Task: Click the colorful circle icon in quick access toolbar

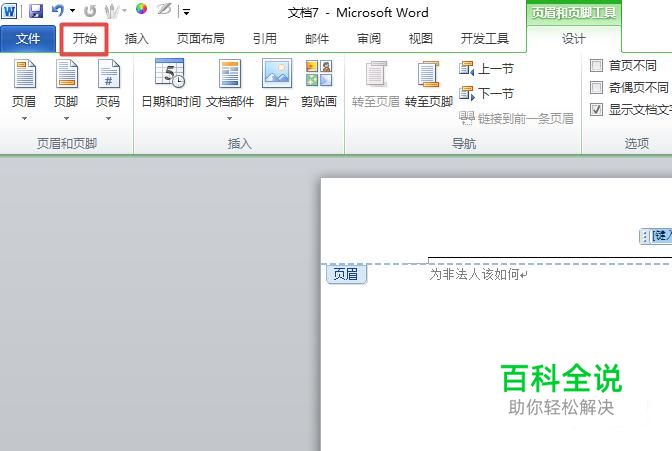Action: [141, 9]
